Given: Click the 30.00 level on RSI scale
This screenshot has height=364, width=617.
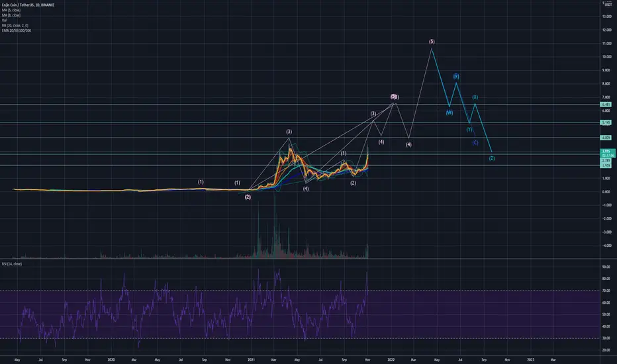Looking at the screenshot, I should tap(606, 338).
